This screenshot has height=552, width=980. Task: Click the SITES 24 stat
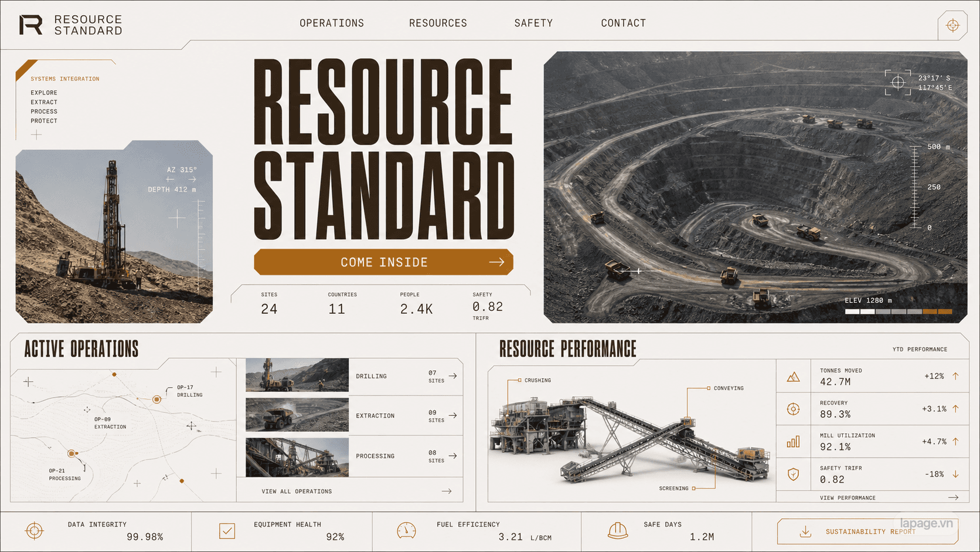[270, 305]
